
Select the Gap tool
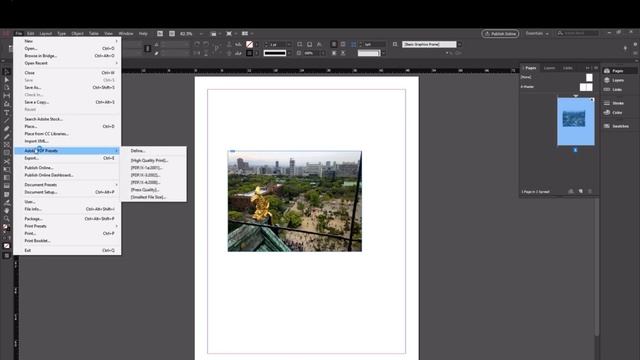coord(7,96)
